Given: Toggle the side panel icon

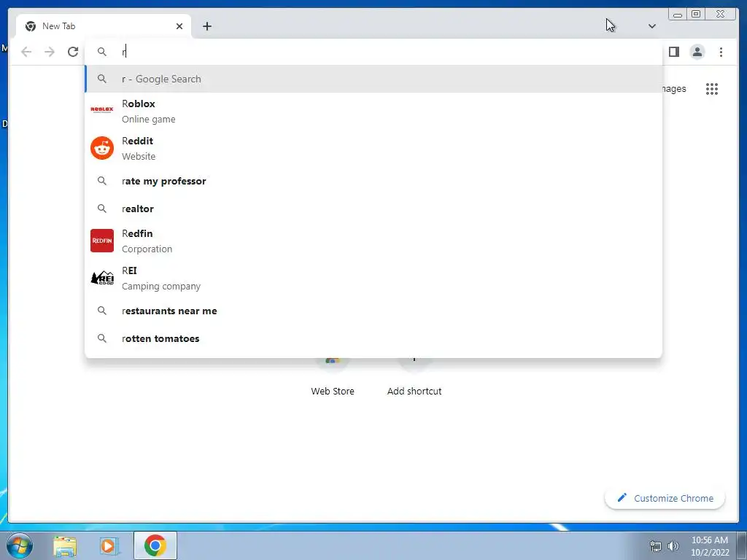Looking at the screenshot, I should [x=673, y=52].
